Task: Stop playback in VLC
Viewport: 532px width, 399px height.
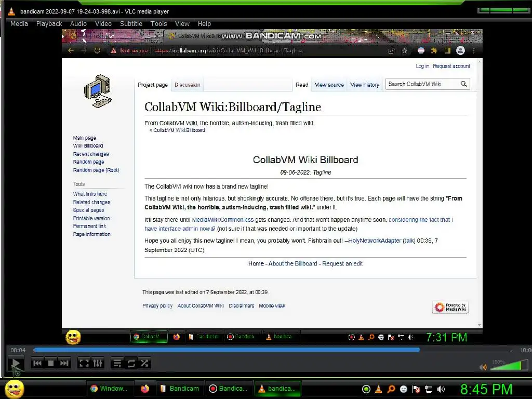Action: pyautogui.click(x=51, y=363)
